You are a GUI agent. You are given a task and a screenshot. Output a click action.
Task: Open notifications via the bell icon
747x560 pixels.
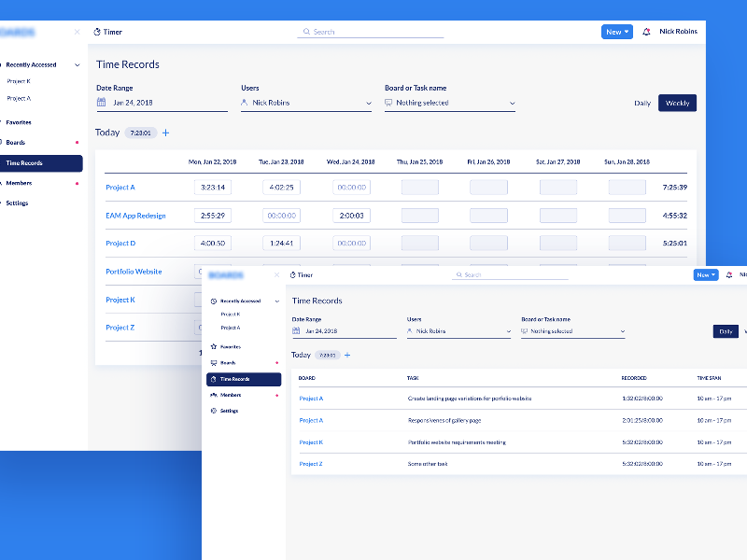pyautogui.click(x=644, y=31)
